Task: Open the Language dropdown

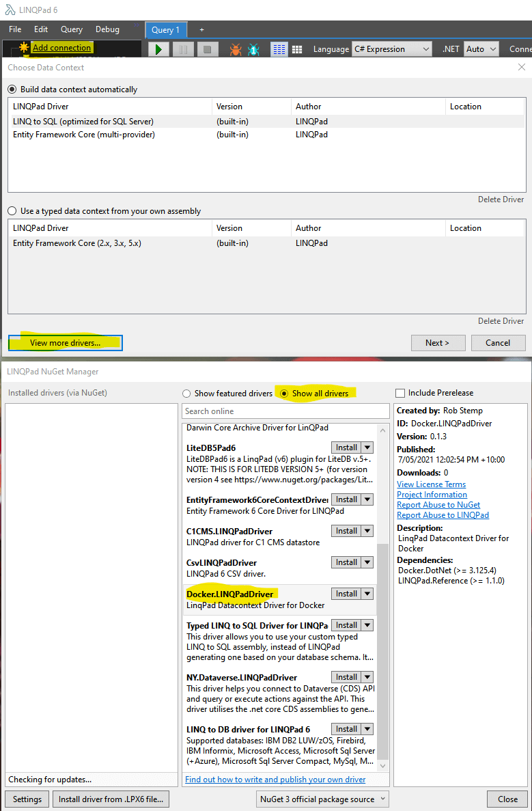Action: (392, 49)
